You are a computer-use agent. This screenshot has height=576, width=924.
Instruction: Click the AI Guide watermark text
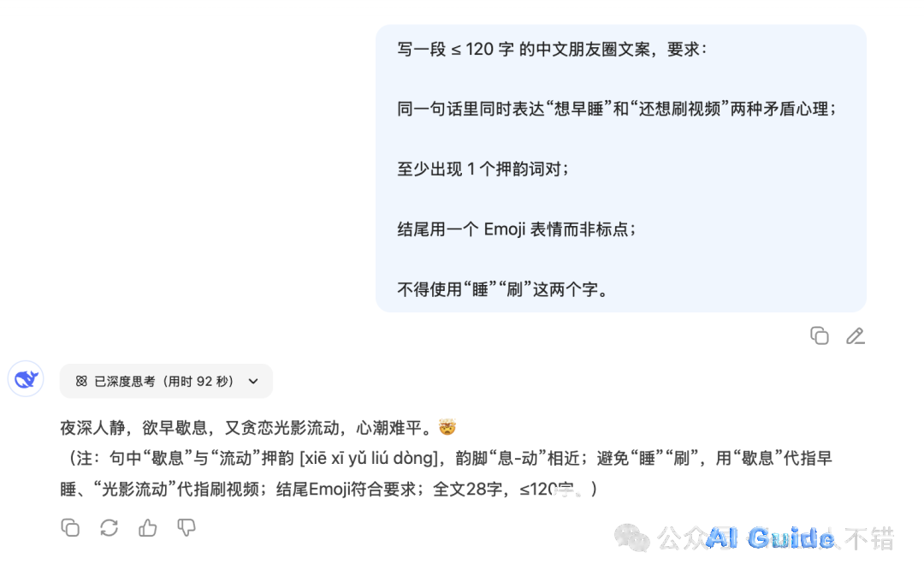770,538
